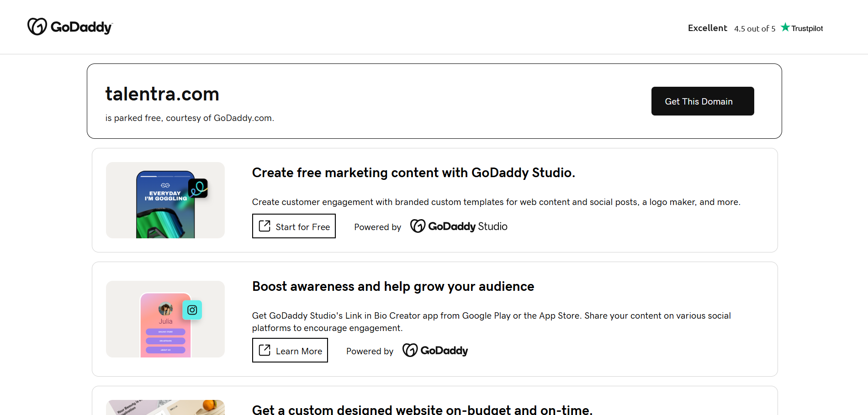Click the black Studio app icon on phone image

click(198, 188)
